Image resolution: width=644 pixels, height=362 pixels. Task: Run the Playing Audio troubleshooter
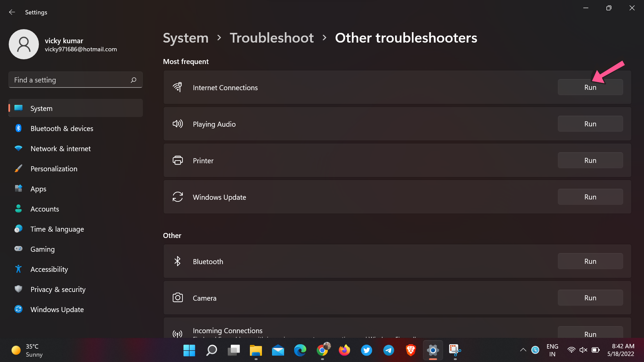point(590,124)
